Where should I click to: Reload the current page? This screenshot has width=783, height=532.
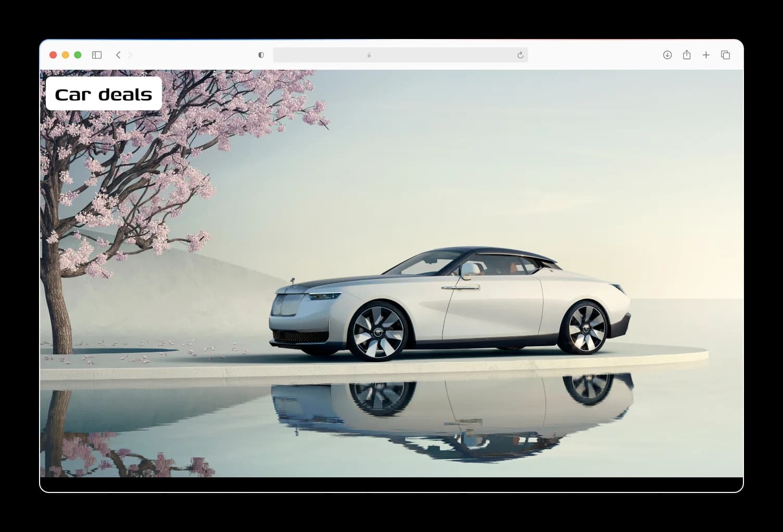coord(520,55)
